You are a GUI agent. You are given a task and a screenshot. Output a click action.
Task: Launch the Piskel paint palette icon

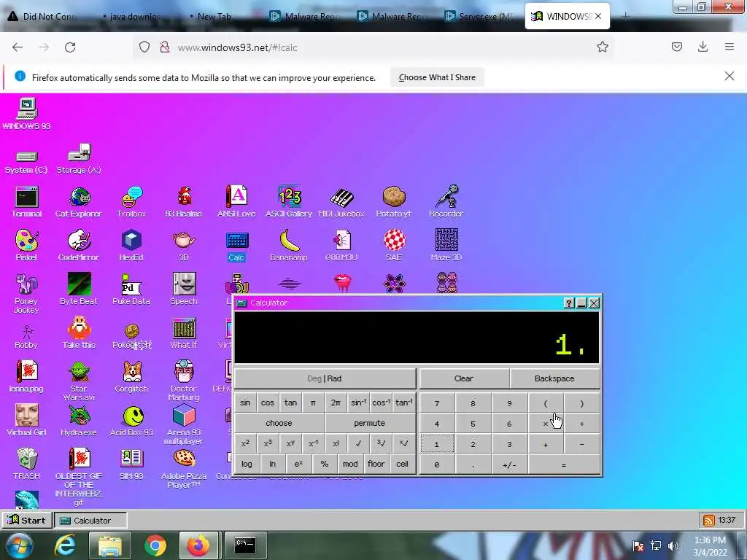(26, 245)
